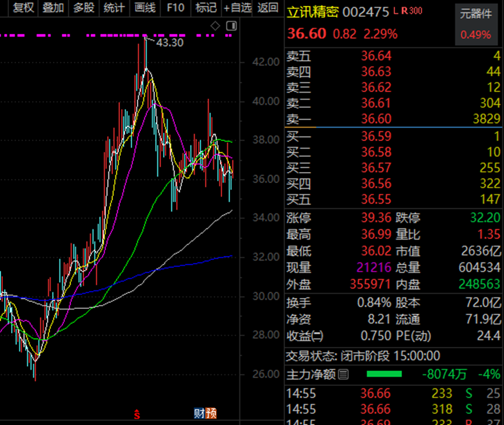Click 跌停 price 32.20
Viewport: 504px width, 425px height.
pyautogui.click(x=485, y=218)
